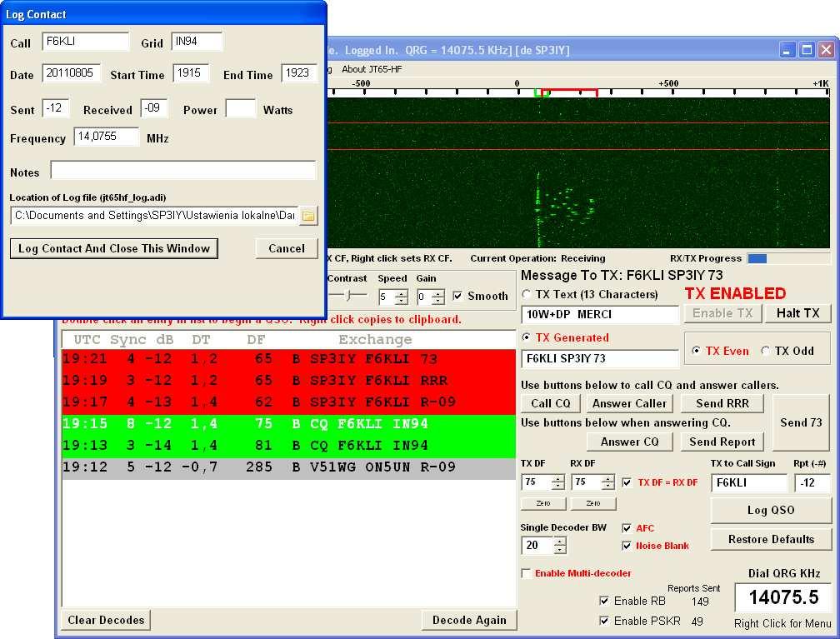
Task: Click the Send Report button
Action: click(722, 442)
